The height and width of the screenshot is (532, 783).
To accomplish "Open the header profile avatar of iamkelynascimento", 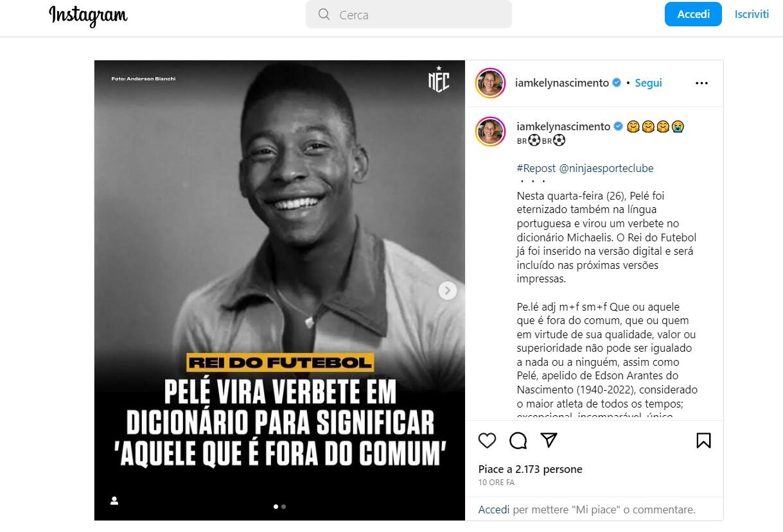I will click(490, 83).
